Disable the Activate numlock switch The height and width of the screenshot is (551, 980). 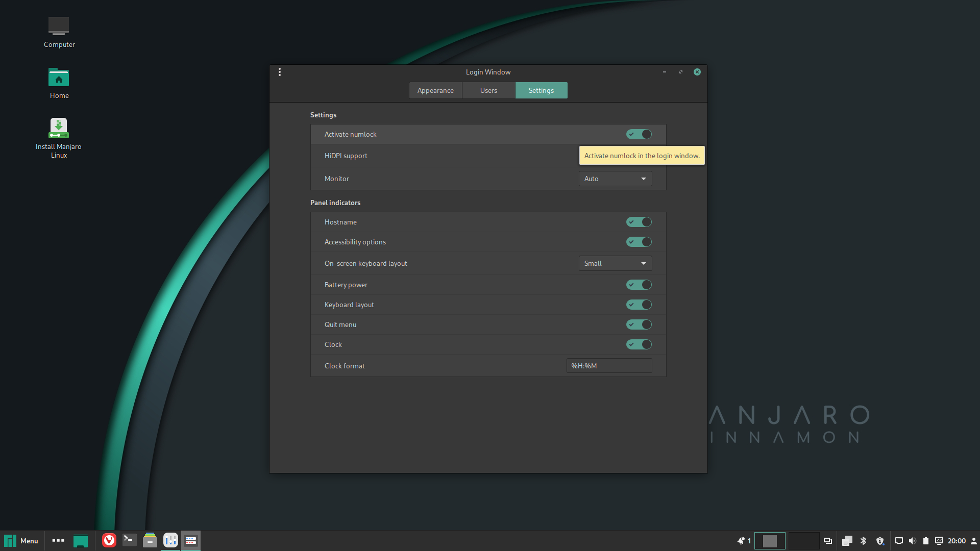click(639, 134)
